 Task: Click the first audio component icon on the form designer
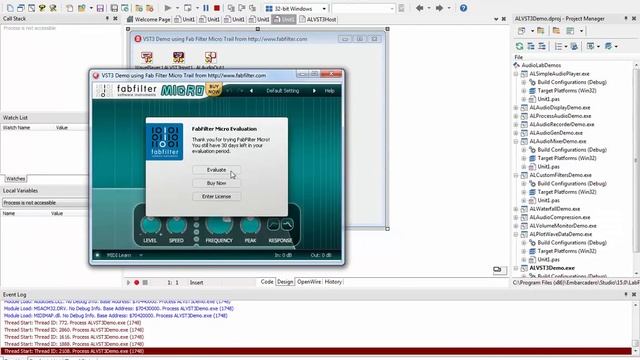[147, 58]
